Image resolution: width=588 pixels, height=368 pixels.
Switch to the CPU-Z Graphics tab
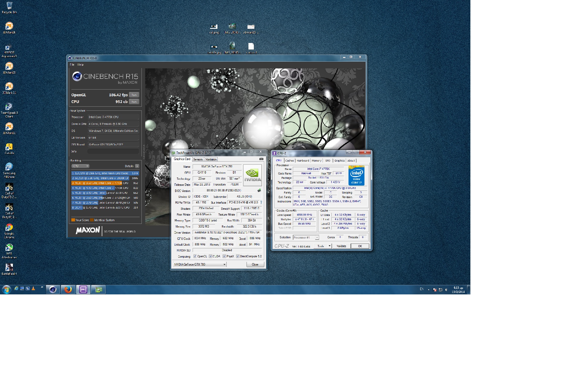coord(339,161)
